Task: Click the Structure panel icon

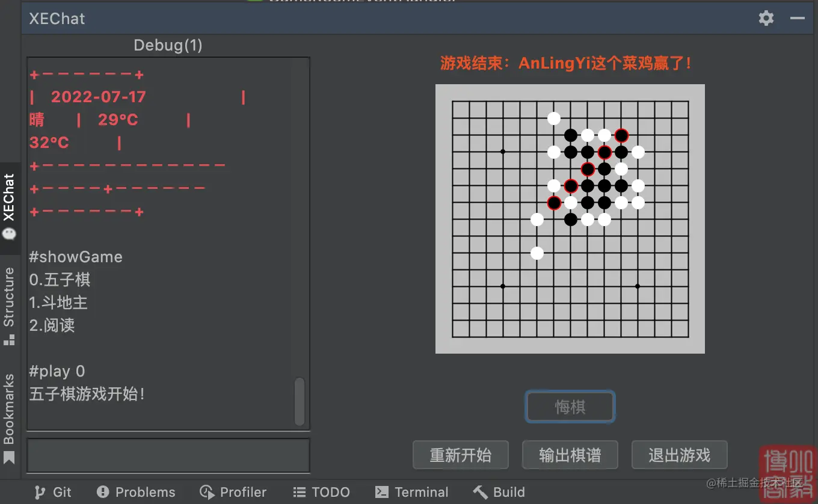Action: click(9, 340)
